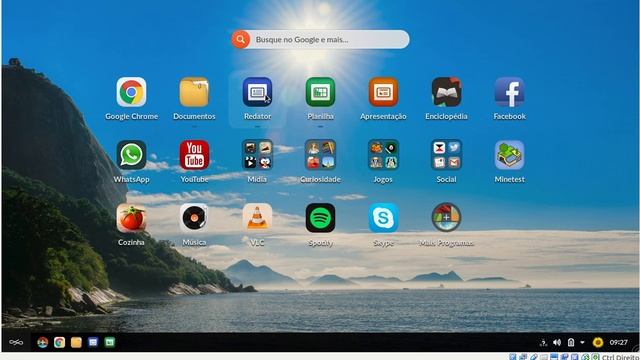
Task: Click the orange search magnifier button
Action: point(241,40)
